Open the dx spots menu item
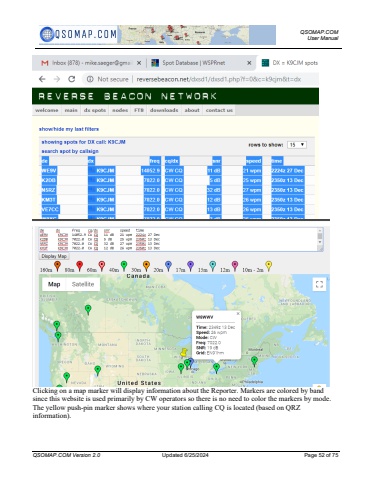 coord(95,110)
